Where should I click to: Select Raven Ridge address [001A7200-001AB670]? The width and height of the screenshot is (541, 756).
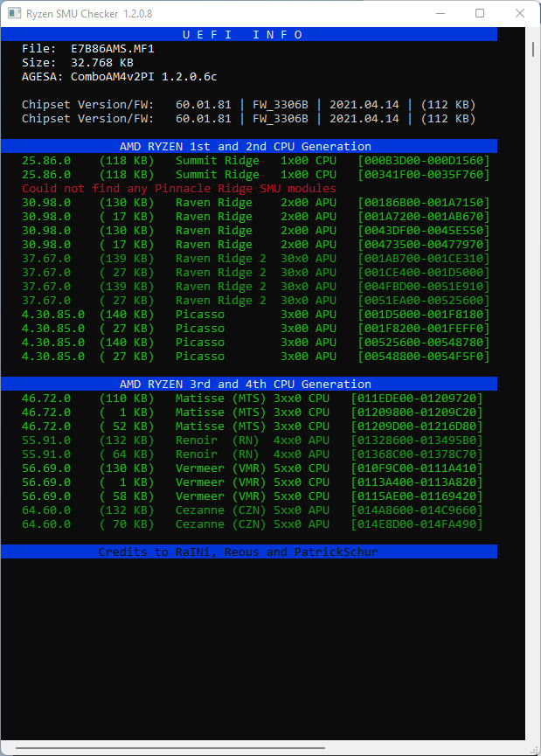[x=423, y=217]
